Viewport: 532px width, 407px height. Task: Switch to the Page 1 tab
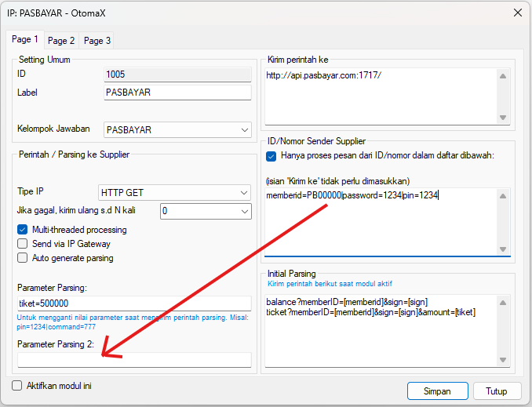(x=25, y=40)
